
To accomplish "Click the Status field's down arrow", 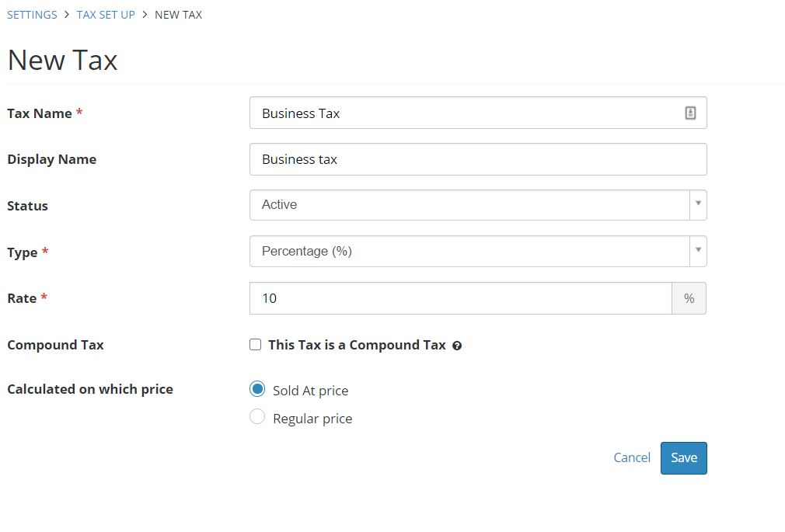I will 698,204.
